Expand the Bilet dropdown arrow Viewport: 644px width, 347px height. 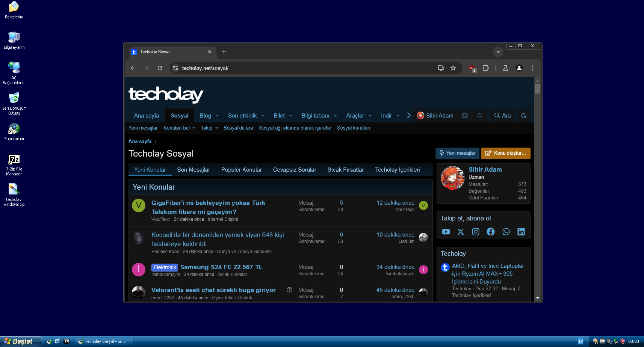(290, 116)
